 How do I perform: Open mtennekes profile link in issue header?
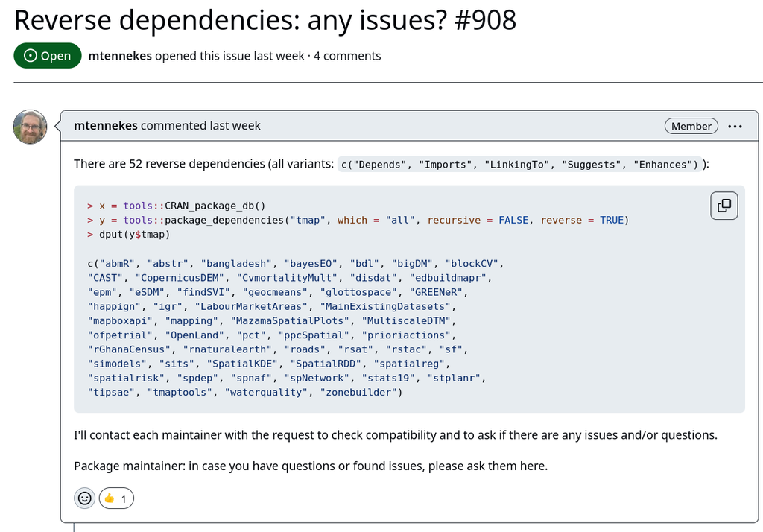[120, 56]
